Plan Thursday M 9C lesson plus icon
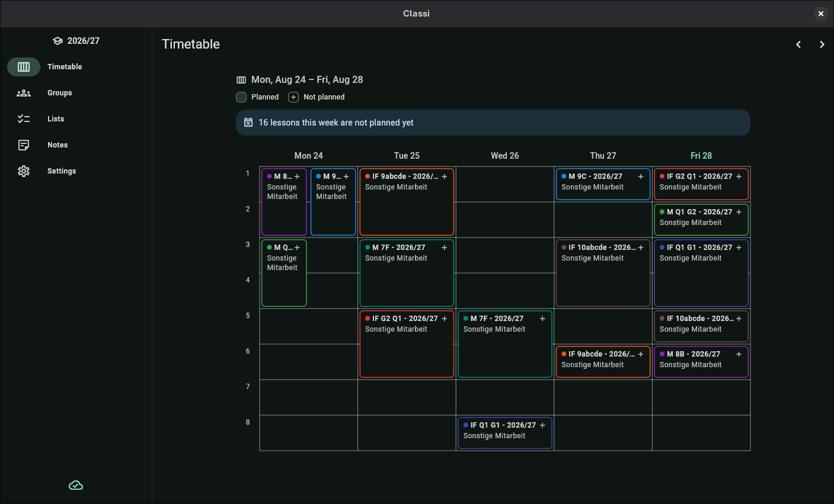 click(x=641, y=176)
